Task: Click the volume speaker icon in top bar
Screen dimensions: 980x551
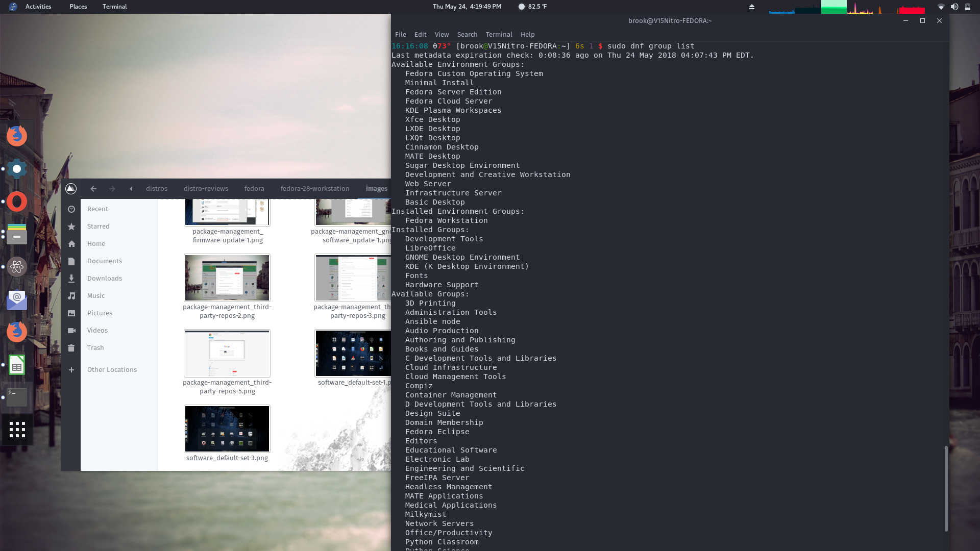Action: (954, 7)
